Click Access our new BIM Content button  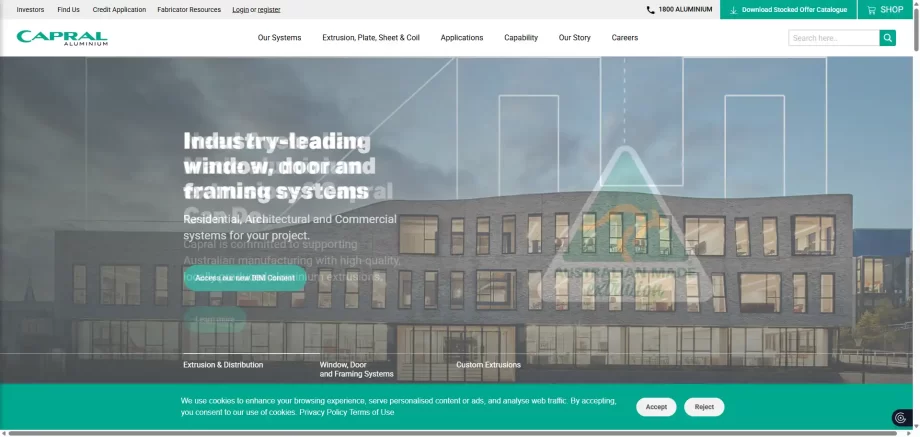click(245, 278)
